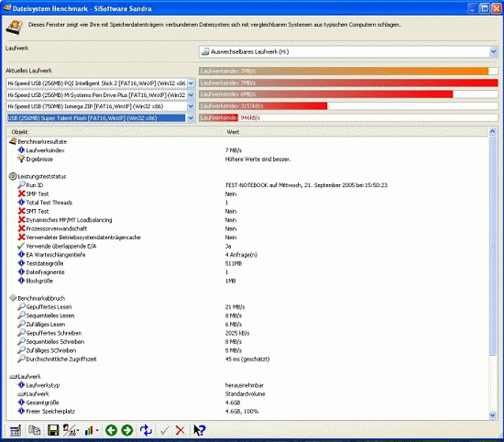Click the green check beside Verwende überlappende E/A
This screenshot has width=504, height=442.
(21, 246)
